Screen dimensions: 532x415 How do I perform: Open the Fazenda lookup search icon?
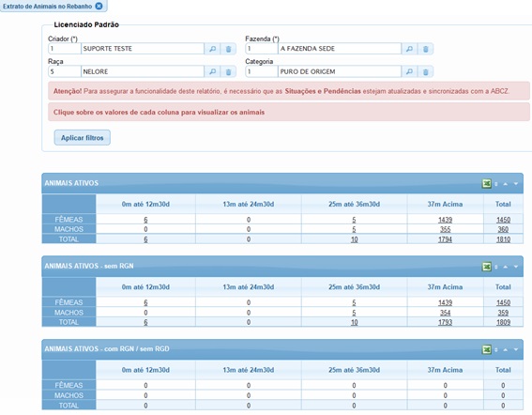(x=409, y=49)
